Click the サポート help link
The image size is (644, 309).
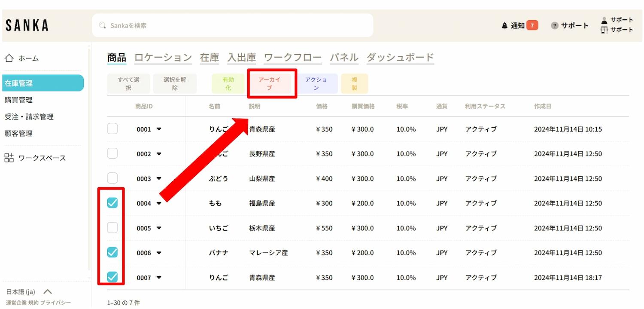point(575,26)
